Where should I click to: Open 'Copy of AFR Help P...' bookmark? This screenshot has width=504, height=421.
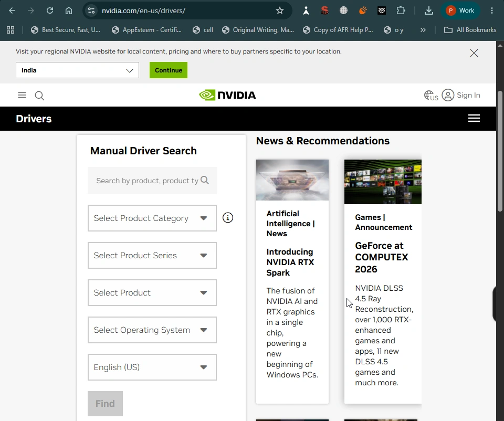coord(338,30)
